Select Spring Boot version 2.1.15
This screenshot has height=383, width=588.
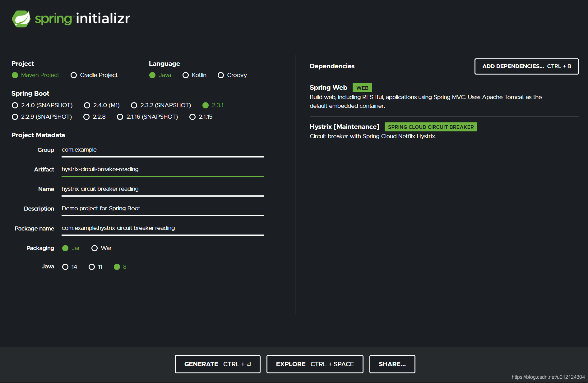click(x=201, y=117)
